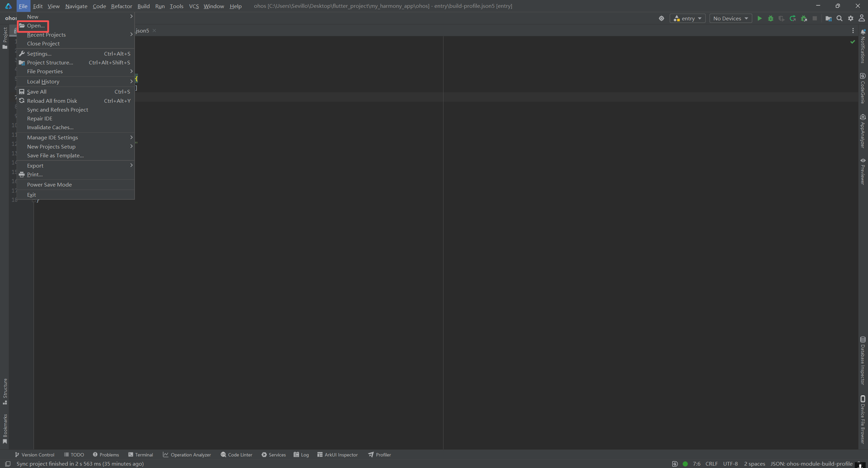
Task: Toggle tool window bars button at bottom-left
Action: pos(7,464)
